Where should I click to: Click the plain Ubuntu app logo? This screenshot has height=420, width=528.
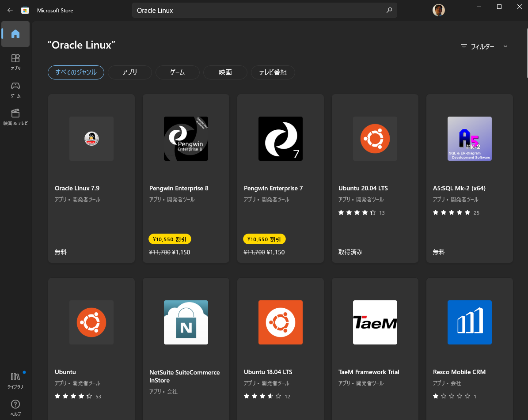click(x=91, y=322)
